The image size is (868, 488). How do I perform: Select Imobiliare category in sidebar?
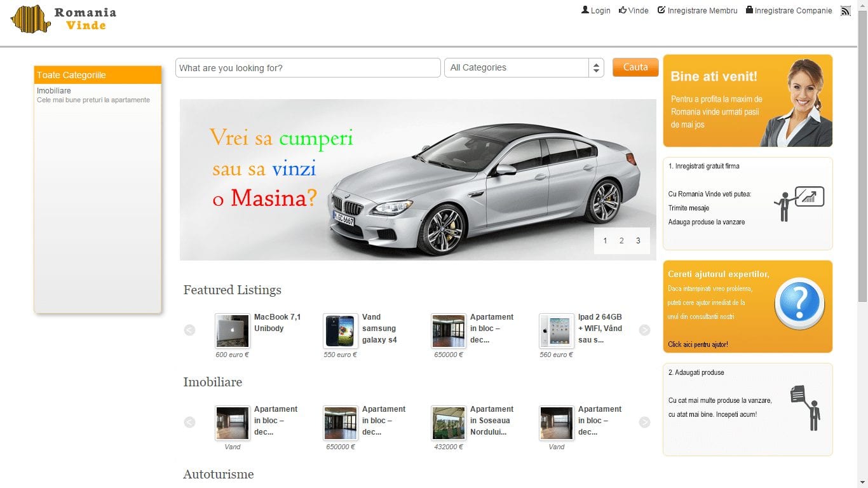point(54,91)
